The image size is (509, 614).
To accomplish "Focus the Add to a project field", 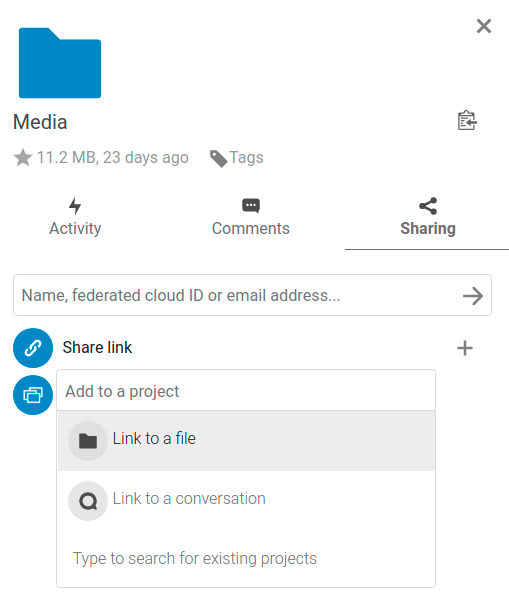I will point(246,391).
